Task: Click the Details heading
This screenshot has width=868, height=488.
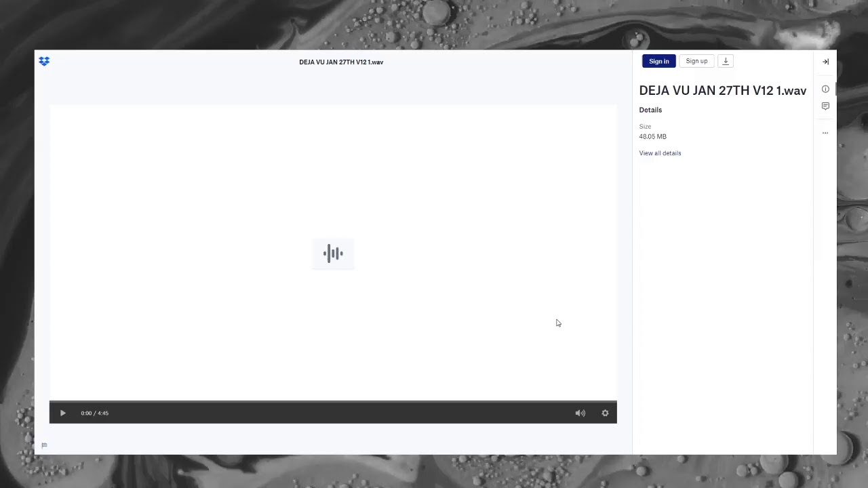Action: [x=650, y=110]
